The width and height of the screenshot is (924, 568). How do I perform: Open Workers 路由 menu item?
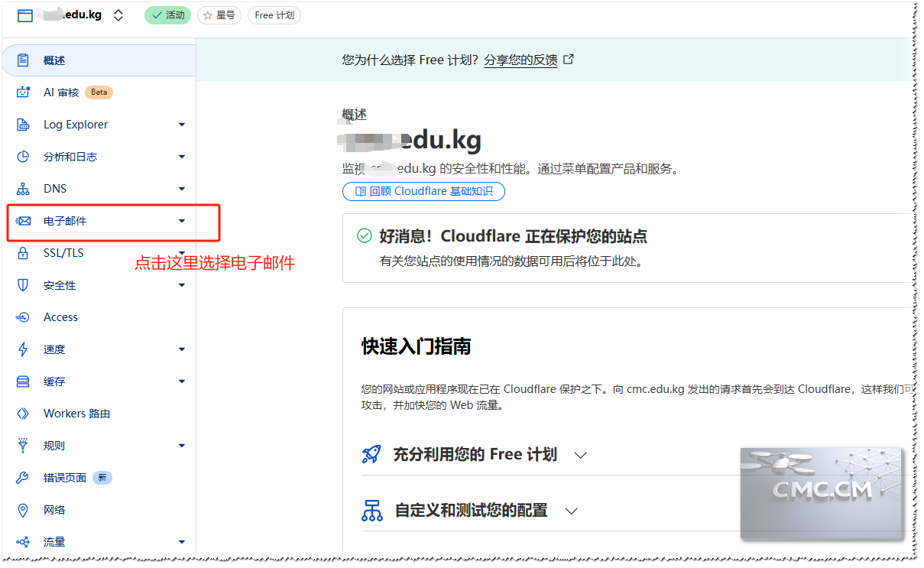tap(99, 414)
